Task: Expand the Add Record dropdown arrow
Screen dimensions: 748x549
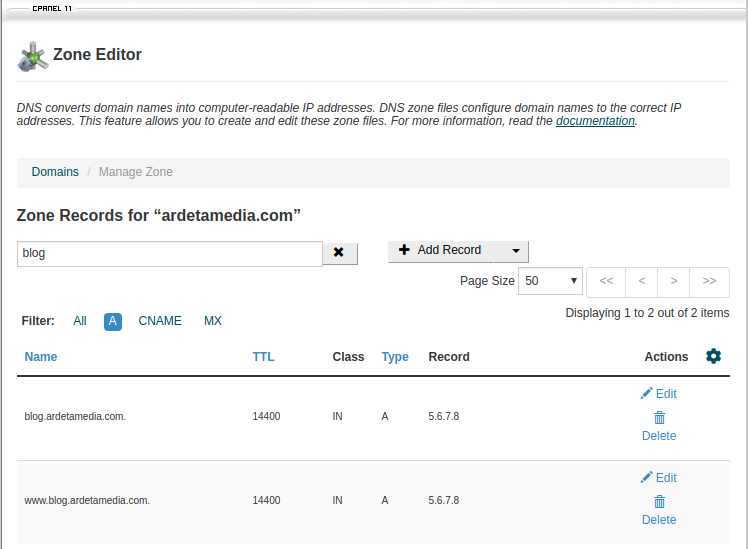Action: click(x=516, y=251)
